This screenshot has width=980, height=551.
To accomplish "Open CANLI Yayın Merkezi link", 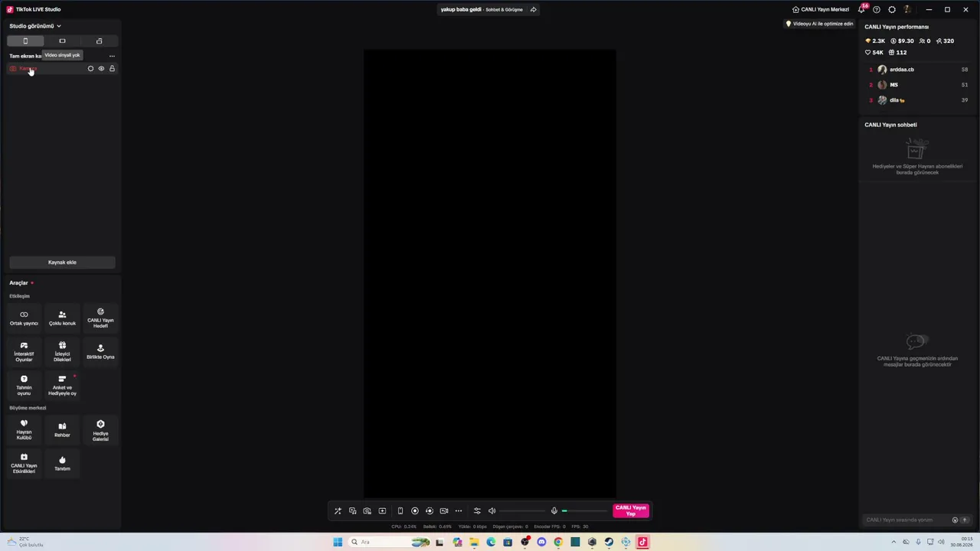I will (820, 9).
